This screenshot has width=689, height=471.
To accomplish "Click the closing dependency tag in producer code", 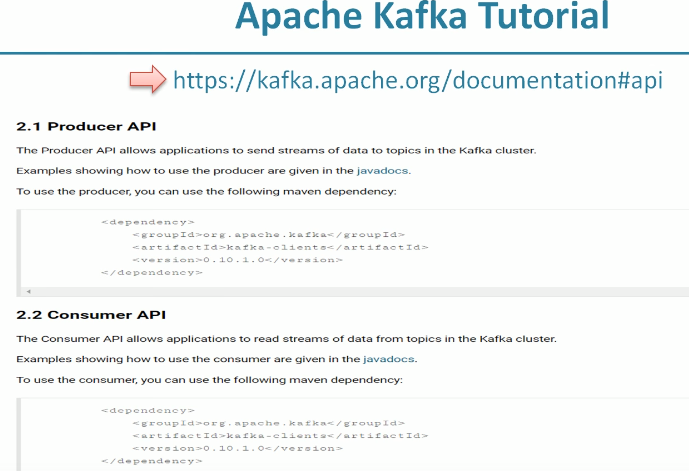I will tap(152, 273).
